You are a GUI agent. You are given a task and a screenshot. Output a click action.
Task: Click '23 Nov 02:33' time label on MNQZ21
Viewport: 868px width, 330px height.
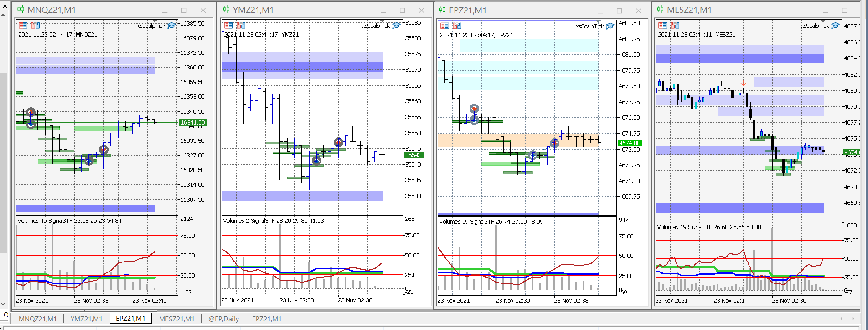(91, 300)
